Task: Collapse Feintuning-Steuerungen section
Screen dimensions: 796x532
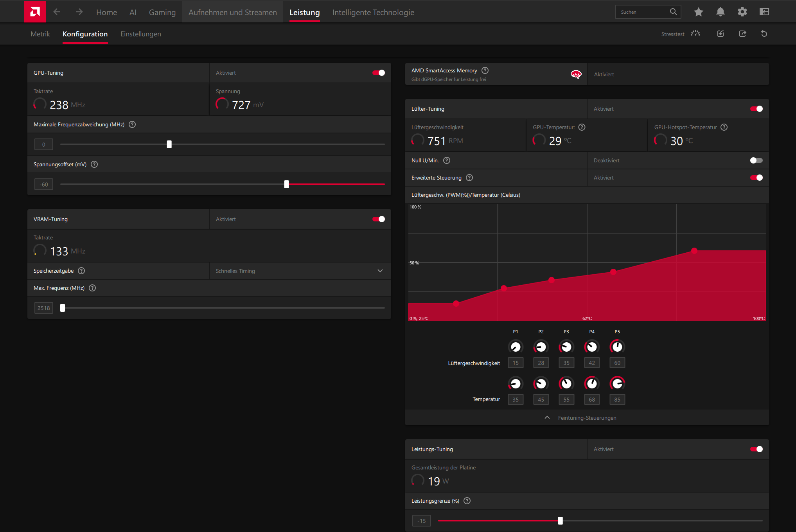Action: (x=587, y=418)
